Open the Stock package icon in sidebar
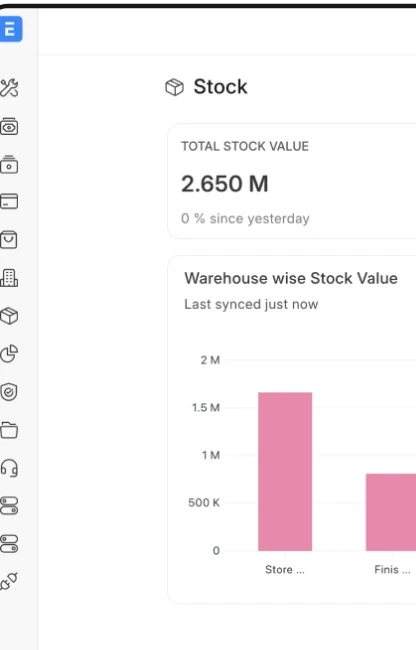 pos(9,316)
